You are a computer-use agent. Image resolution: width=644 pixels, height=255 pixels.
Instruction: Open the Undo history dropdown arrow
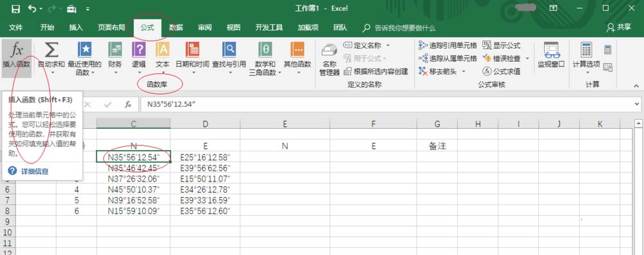40,8
